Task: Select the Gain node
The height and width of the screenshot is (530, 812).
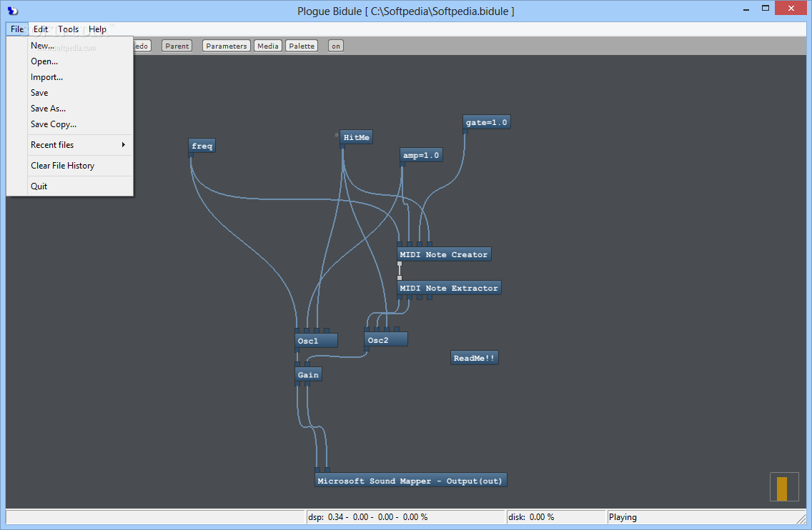Action: tap(308, 374)
